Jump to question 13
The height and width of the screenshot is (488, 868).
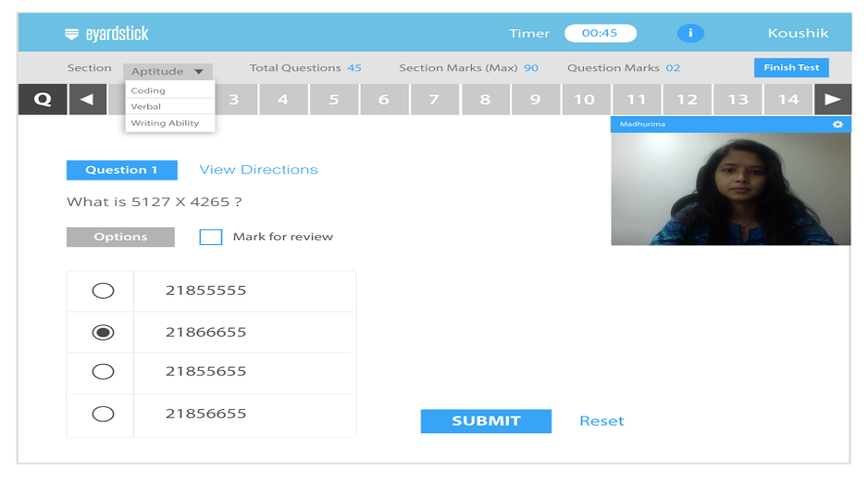(x=737, y=100)
